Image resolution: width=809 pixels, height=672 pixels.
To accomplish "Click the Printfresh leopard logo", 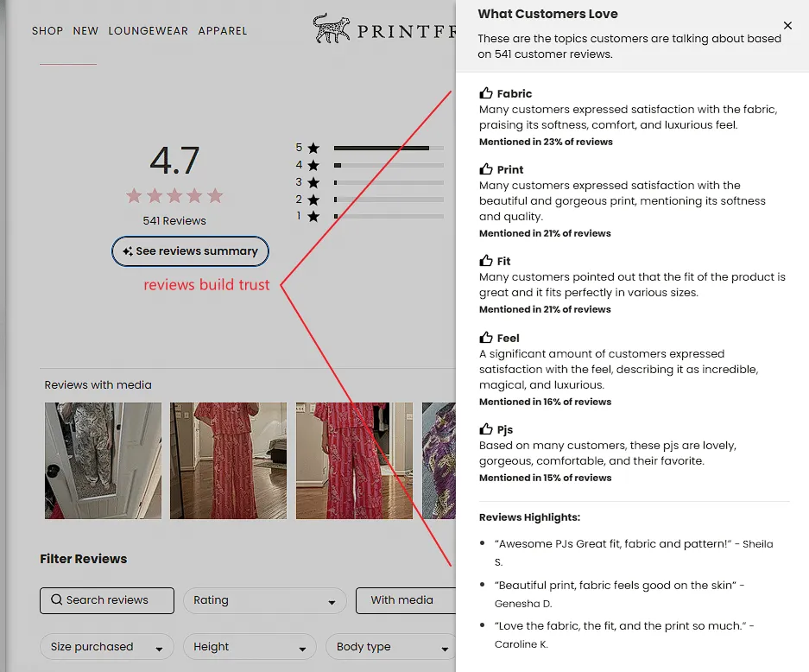I will pyautogui.click(x=331, y=29).
